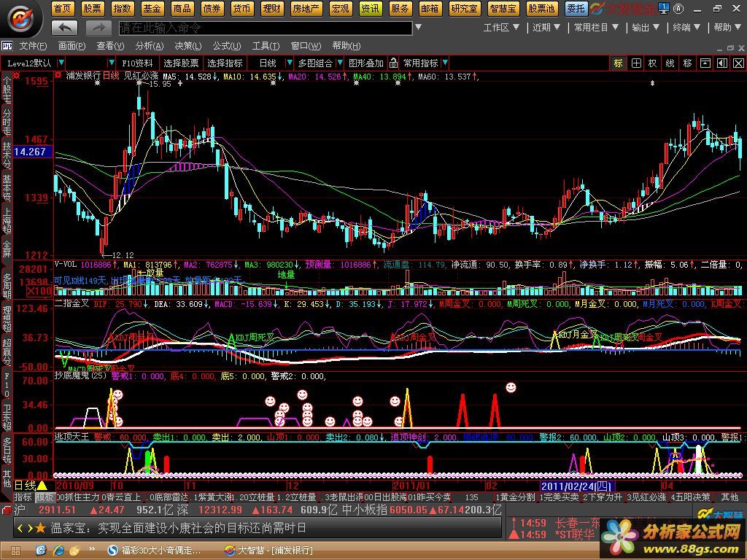This screenshot has height=560, width=747.
Task: Open the 分析(A) menu
Action: pos(150,46)
